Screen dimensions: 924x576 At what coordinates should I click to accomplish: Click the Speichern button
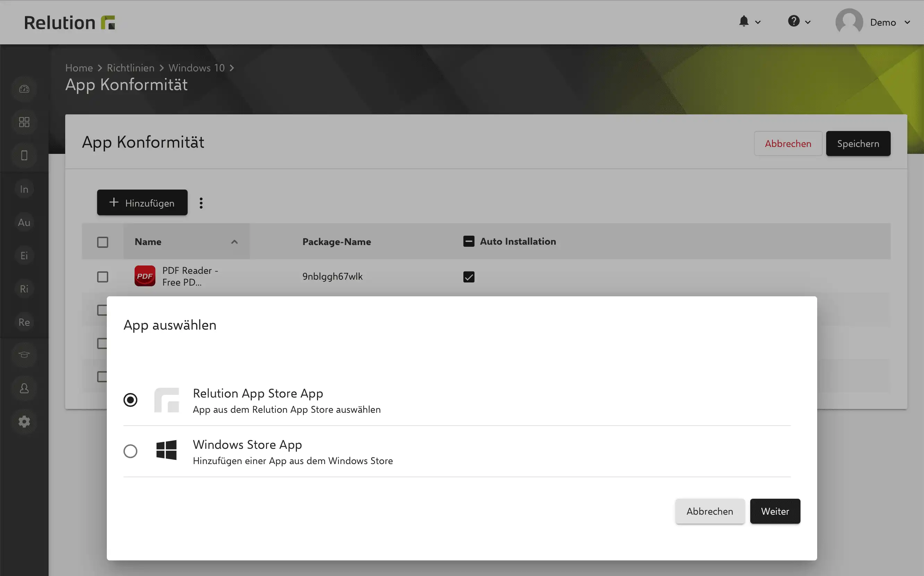[858, 143]
